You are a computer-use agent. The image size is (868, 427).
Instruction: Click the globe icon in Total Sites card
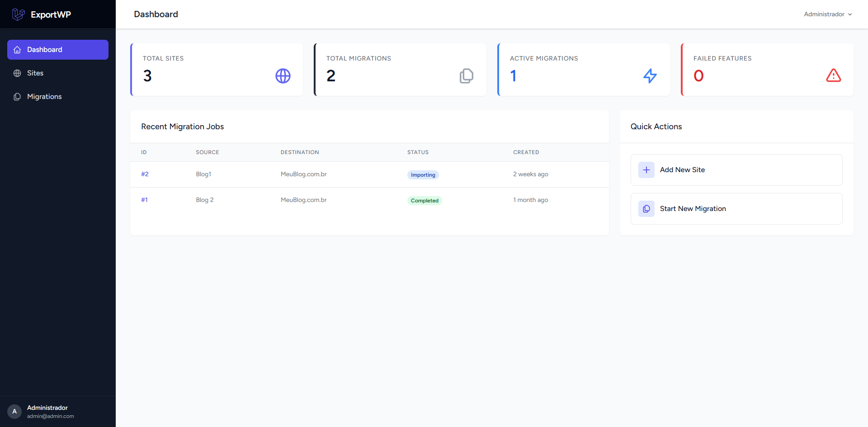coord(283,76)
